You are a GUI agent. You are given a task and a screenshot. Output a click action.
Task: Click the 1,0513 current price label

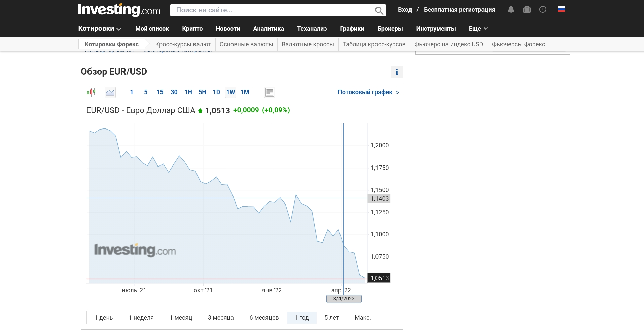(380, 278)
